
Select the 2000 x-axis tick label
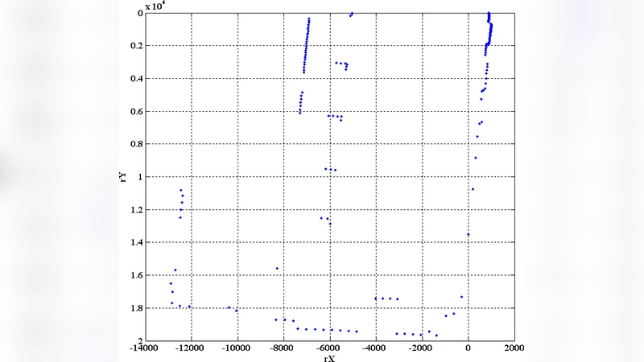514,348
